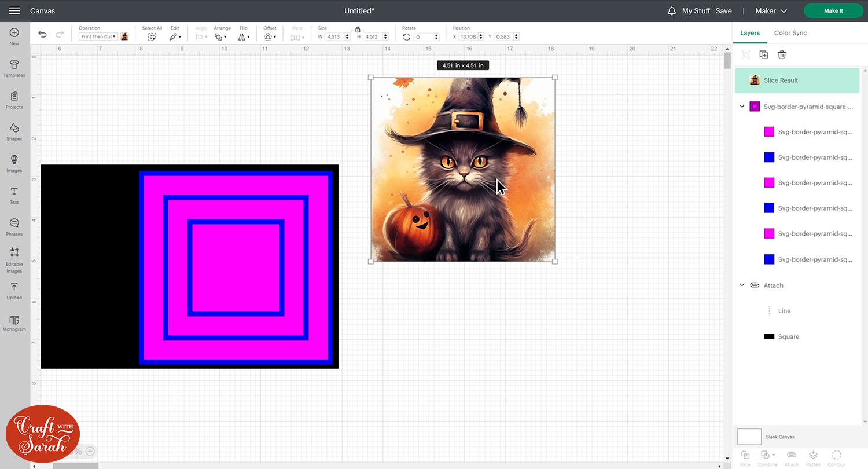Click the operation color swatch
This screenshot has width=868, height=469.
(124, 36)
